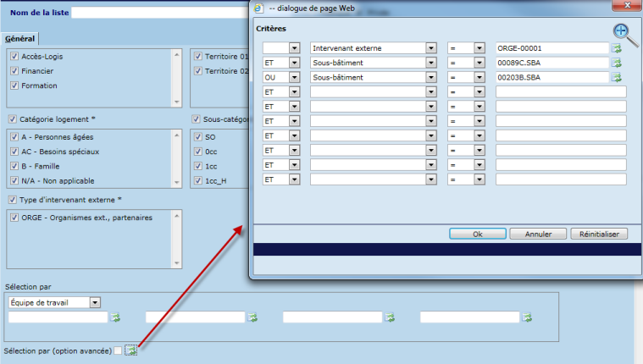This screenshot has height=364, width=643.
Task: Expand the Intervenant externe criteria dropdown
Action: pos(431,48)
